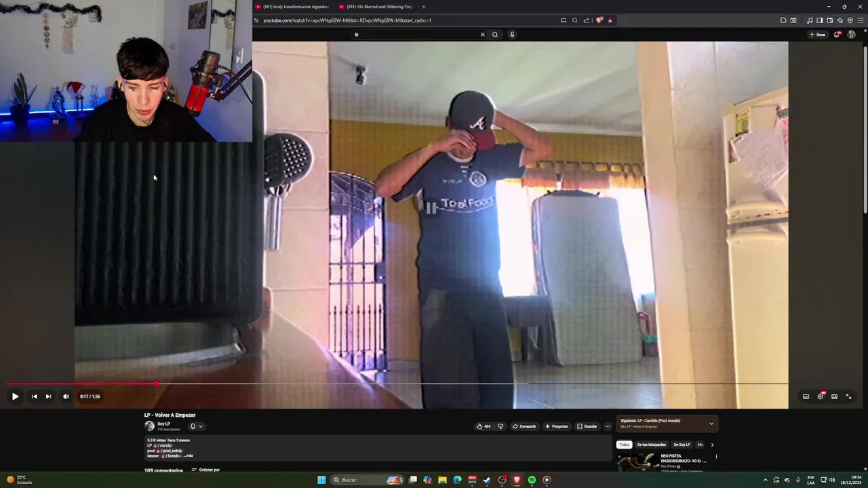This screenshot has width=868, height=488.
Task: Open options menu for NEO PISTEA video
Action: (716, 457)
